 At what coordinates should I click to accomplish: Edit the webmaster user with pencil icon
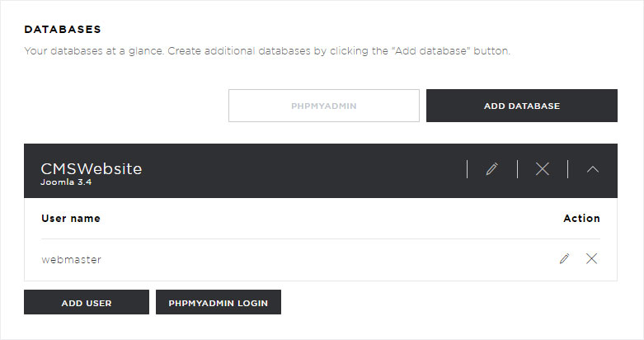(564, 258)
